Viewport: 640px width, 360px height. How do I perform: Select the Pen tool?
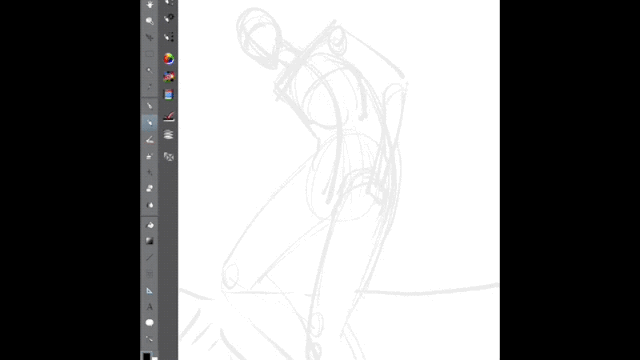pos(149,106)
